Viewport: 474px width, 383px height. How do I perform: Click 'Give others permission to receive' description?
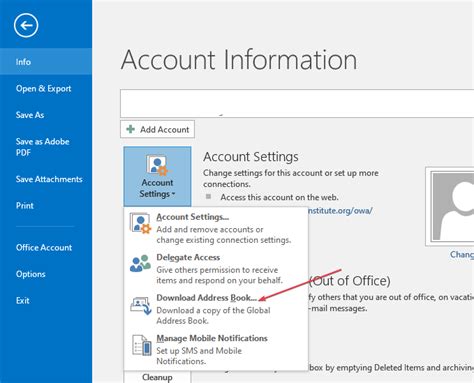[x=217, y=270]
